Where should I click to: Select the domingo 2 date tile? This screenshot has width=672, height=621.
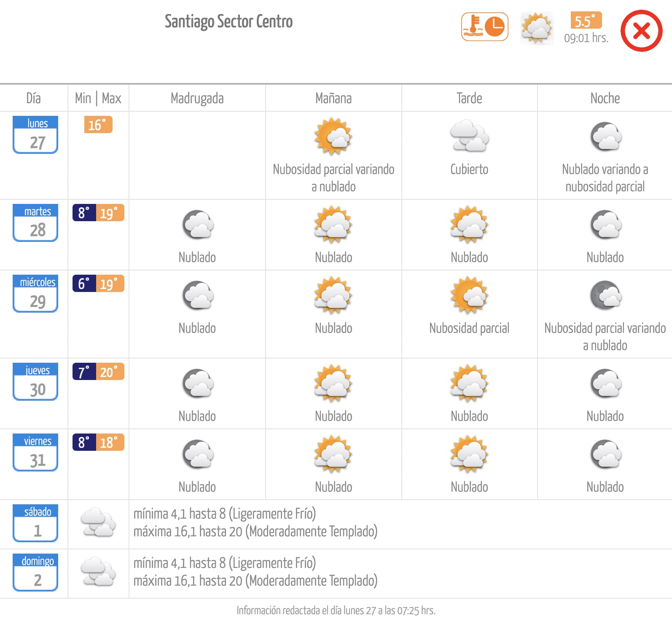coord(35,573)
